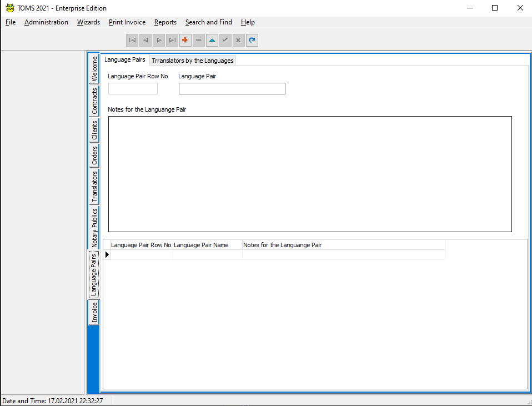Refresh data with the blue arrow icon
Image resolution: width=532 pixels, height=406 pixels.
252,40
